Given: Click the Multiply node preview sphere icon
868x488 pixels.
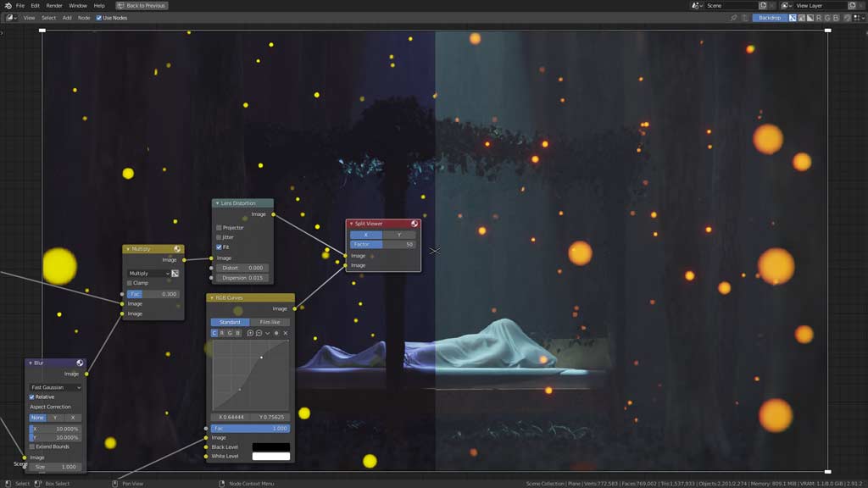Looking at the screenshot, I should 177,249.
